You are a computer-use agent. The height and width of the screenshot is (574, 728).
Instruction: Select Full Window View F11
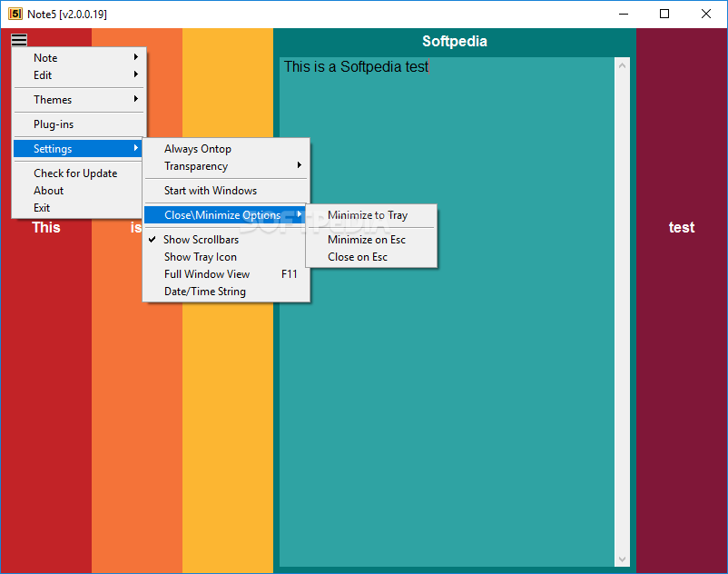pyautogui.click(x=226, y=274)
